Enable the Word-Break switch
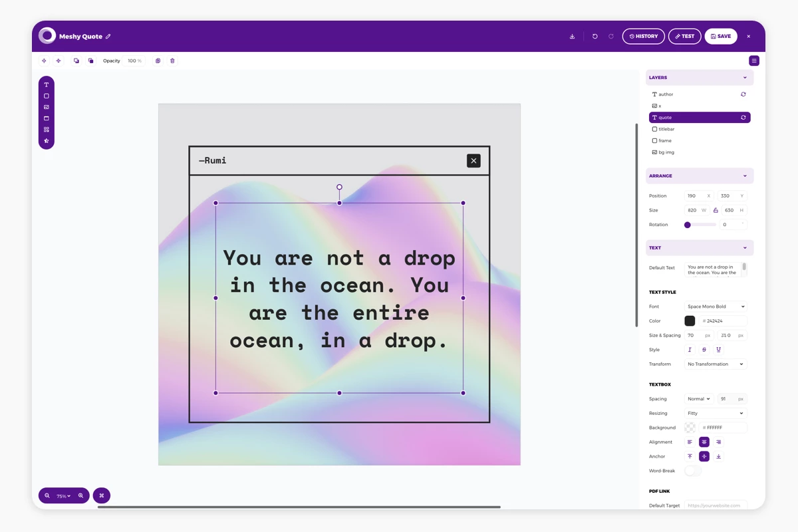This screenshot has height=532, width=798. click(x=693, y=471)
